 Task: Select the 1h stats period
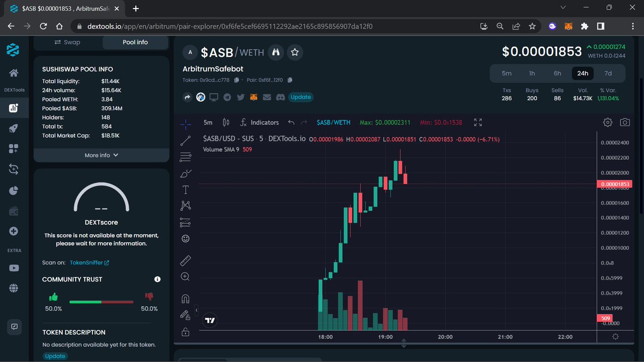[x=532, y=73]
